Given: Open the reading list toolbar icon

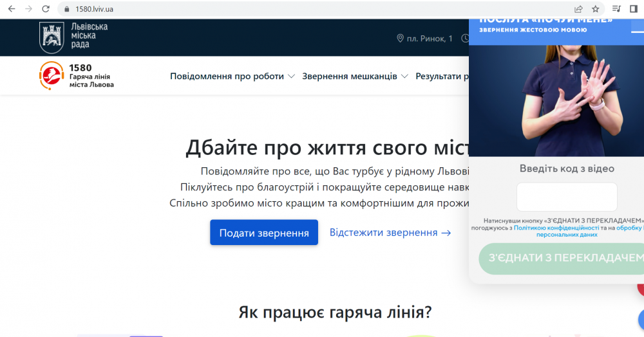Looking at the screenshot, I should [616, 8].
